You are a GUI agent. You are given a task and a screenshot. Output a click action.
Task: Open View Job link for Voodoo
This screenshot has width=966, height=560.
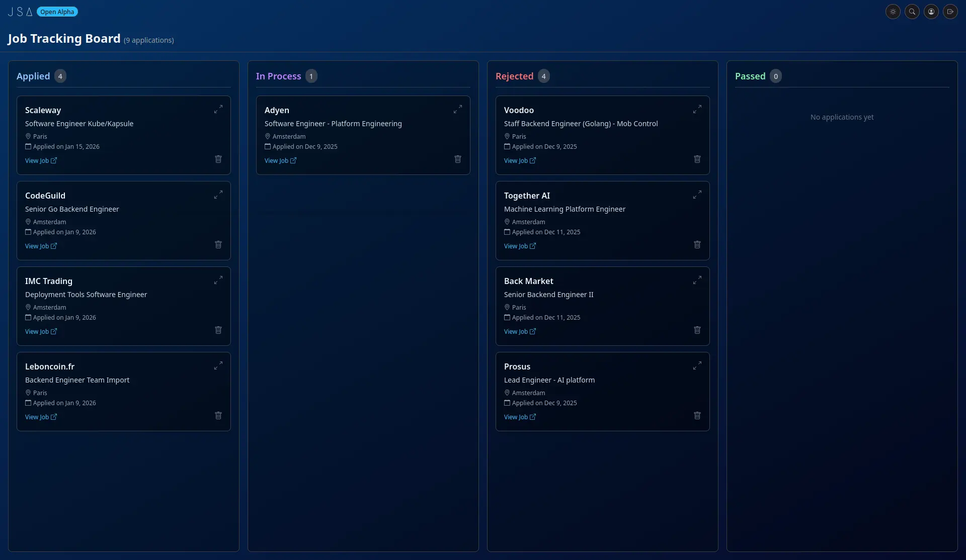520,161
